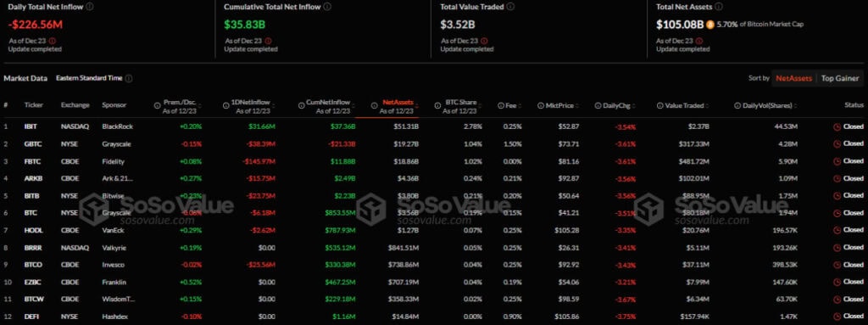Click orange Bitcoin icon near market cap share
Screen dimensions: 868x325
point(709,25)
